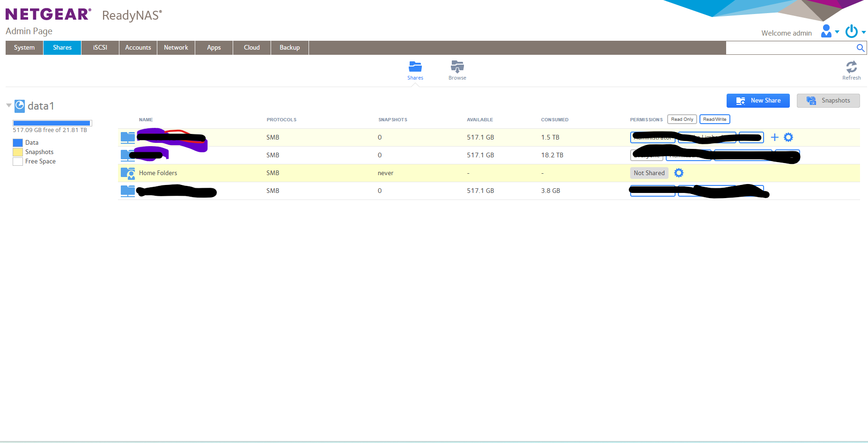Add permission with the plus icon

tap(774, 137)
